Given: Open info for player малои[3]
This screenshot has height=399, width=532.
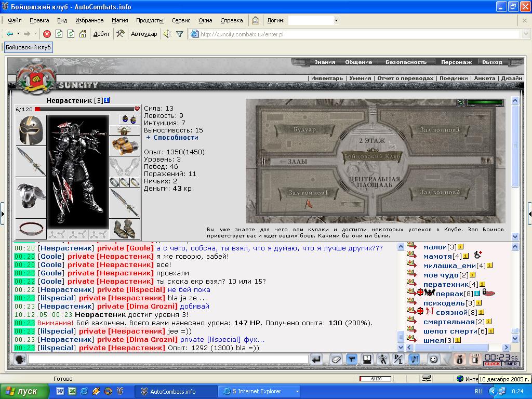Looking at the screenshot, I should tap(460, 247).
